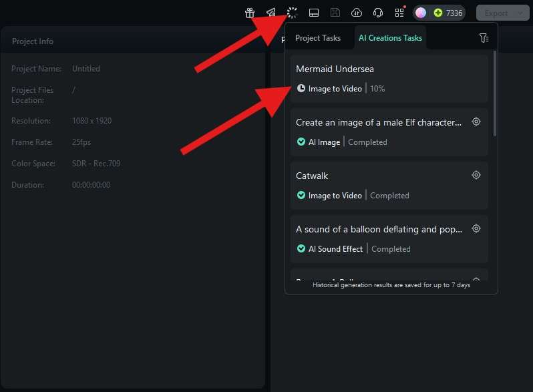Click the 10% progress value
Screen dimensions: 533x392
[x=377, y=89]
